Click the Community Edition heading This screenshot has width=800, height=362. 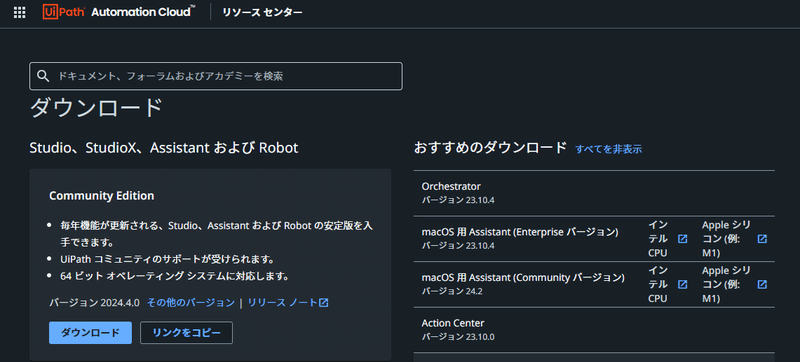[102, 196]
